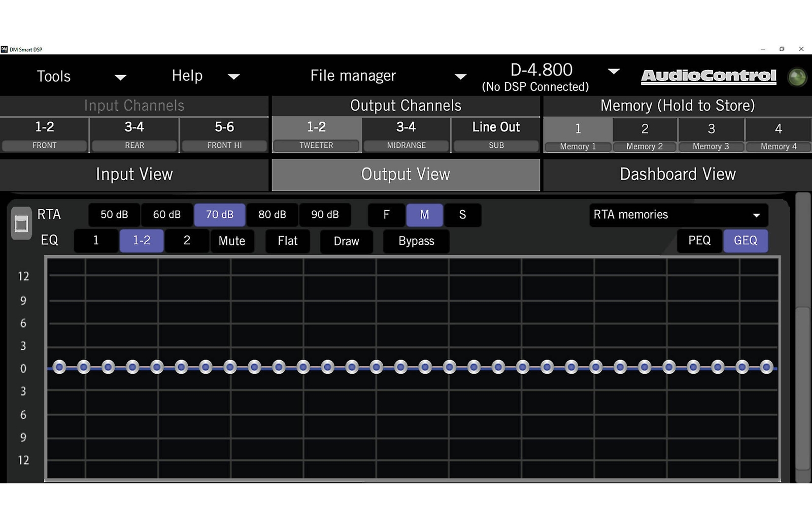The height and width of the screenshot is (528, 812).
Task: Recall Memory 3 preset
Action: (x=711, y=136)
